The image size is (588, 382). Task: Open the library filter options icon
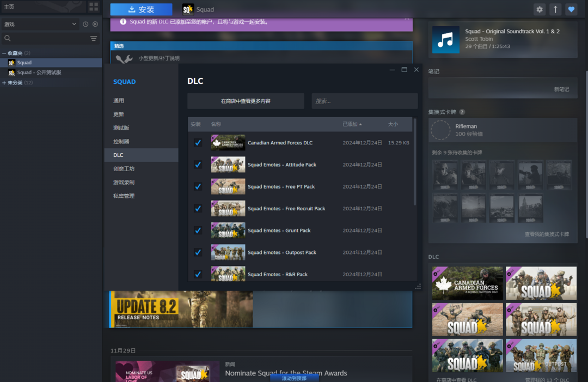pyautogui.click(x=94, y=39)
